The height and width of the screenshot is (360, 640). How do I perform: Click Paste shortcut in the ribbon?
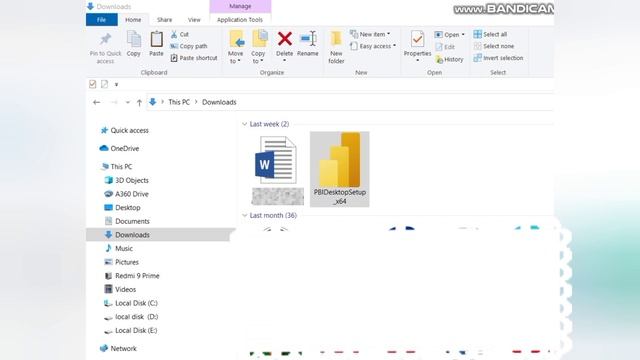click(194, 58)
